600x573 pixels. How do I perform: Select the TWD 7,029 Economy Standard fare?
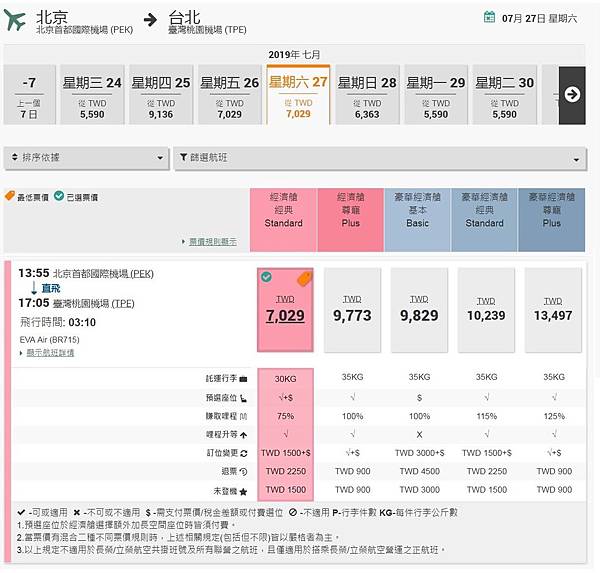[285, 310]
